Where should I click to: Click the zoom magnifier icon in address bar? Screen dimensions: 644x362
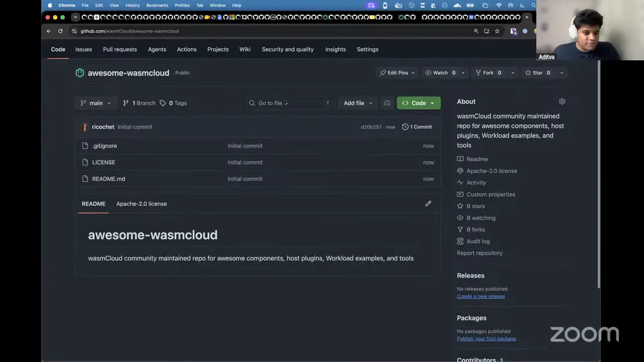[476, 31]
